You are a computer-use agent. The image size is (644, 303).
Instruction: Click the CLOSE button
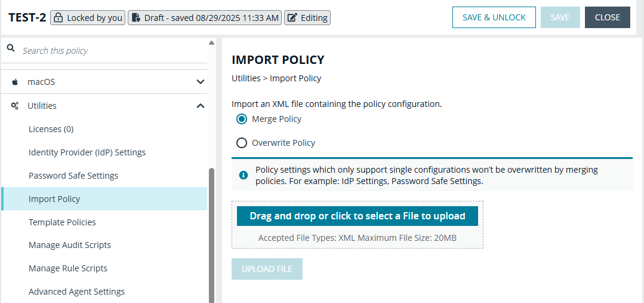coord(608,17)
